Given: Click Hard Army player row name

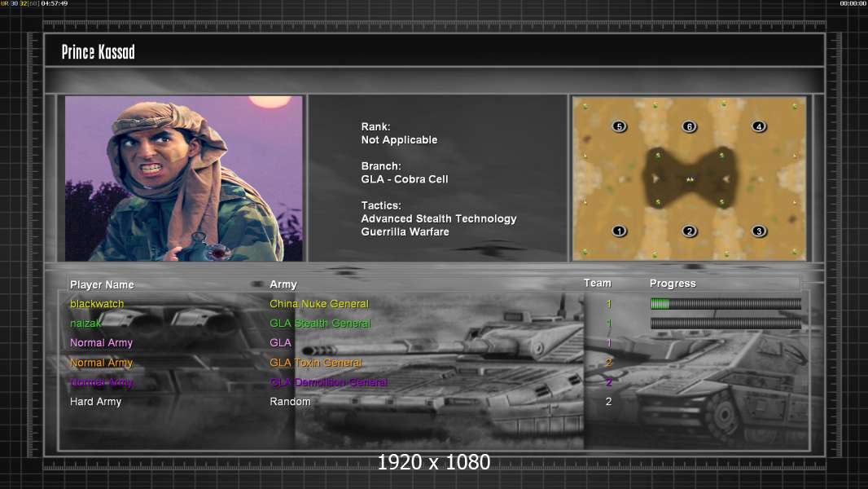Looking at the screenshot, I should click(x=95, y=402).
